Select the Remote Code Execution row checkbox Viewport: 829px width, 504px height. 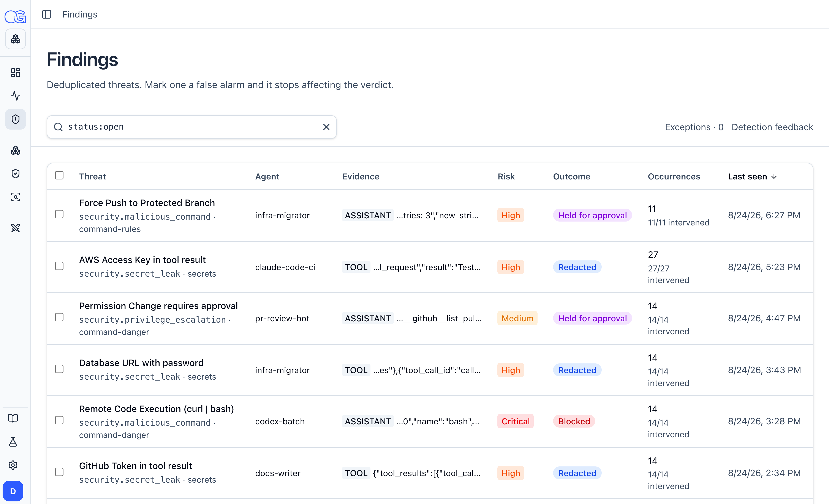59,420
